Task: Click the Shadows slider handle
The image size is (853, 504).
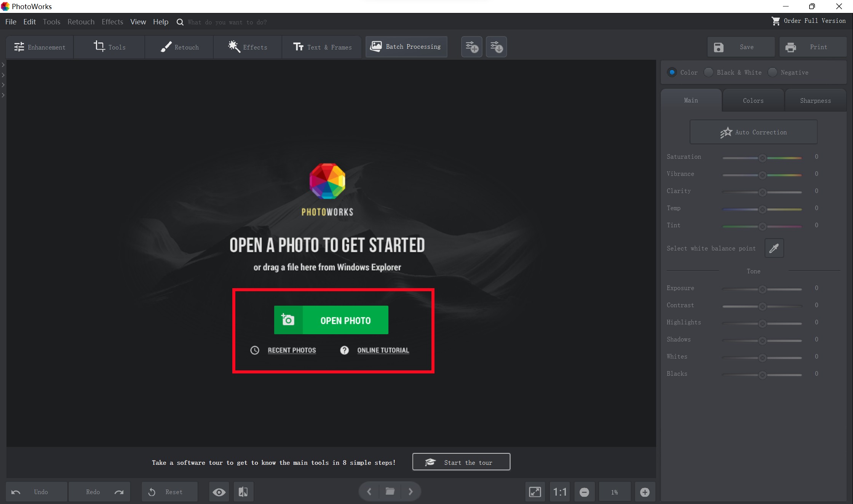Action: 762,341
